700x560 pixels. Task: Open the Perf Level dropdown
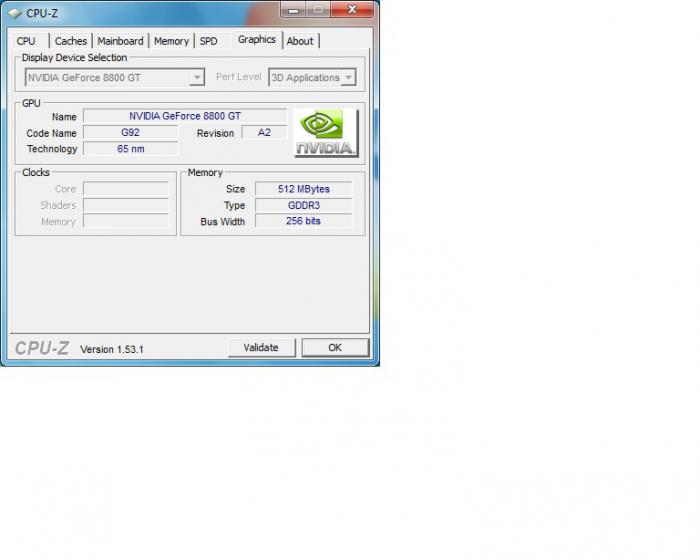pos(312,77)
